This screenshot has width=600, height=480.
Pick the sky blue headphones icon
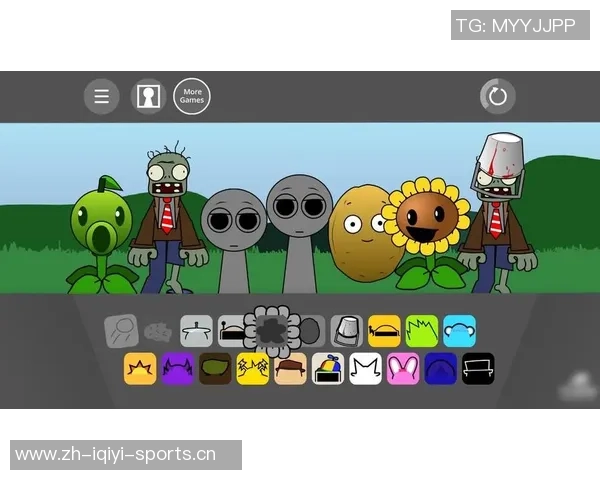tap(460, 331)
